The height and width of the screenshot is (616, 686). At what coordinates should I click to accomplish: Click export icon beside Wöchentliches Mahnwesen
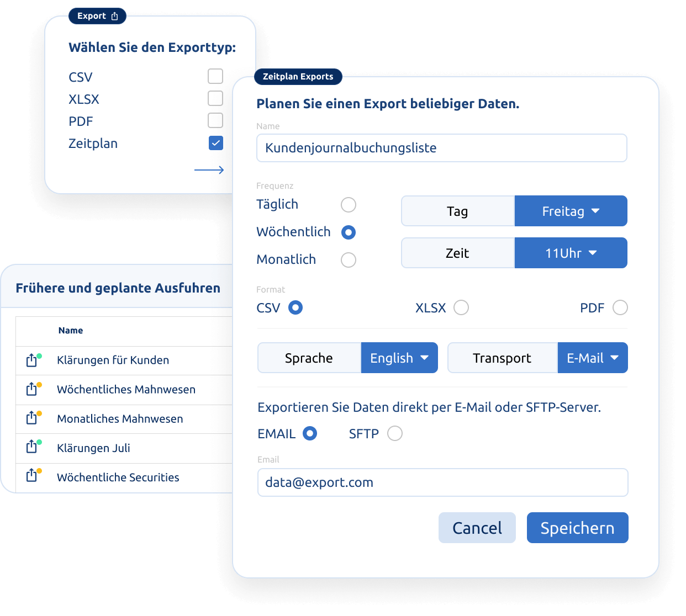(32, 389)
